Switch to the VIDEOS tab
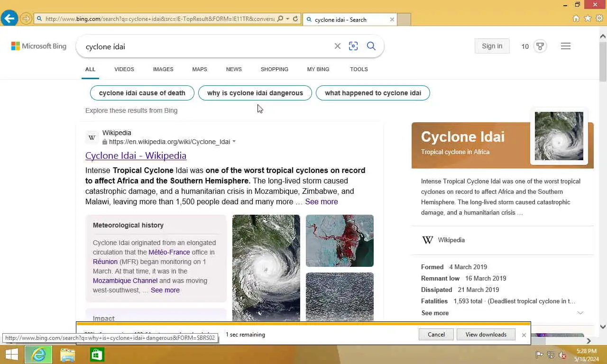The width and height of the screenshot is (607, 364). click(x=124, y=69)
